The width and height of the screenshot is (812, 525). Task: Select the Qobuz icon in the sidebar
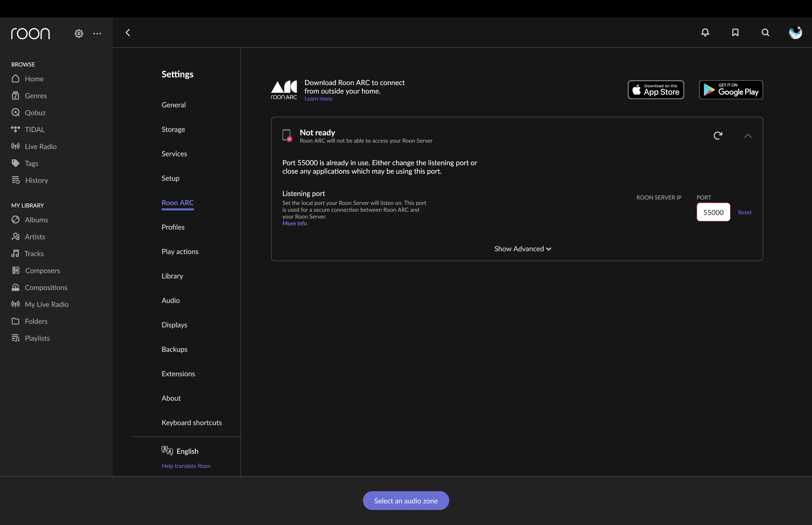click(16, 113)
